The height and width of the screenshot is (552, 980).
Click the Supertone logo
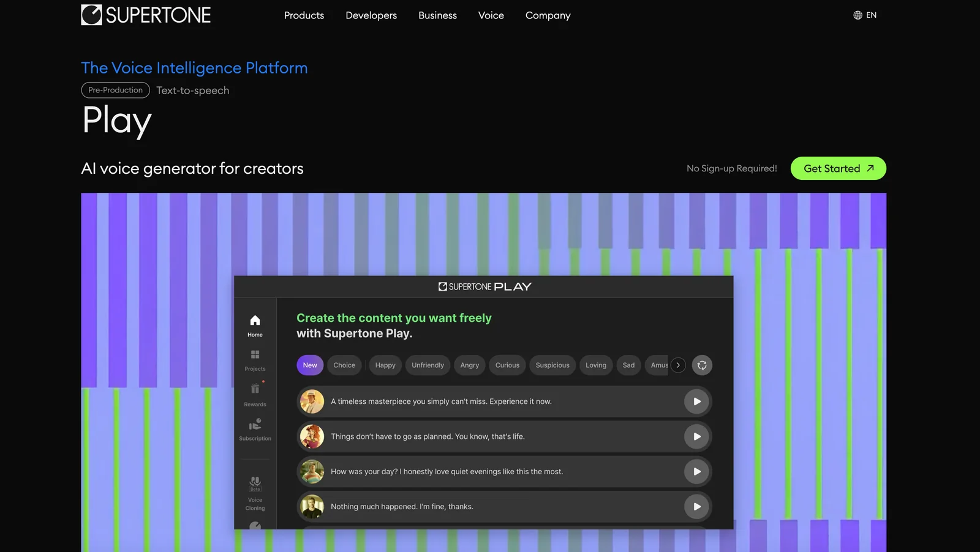click(x=146, y=15)
